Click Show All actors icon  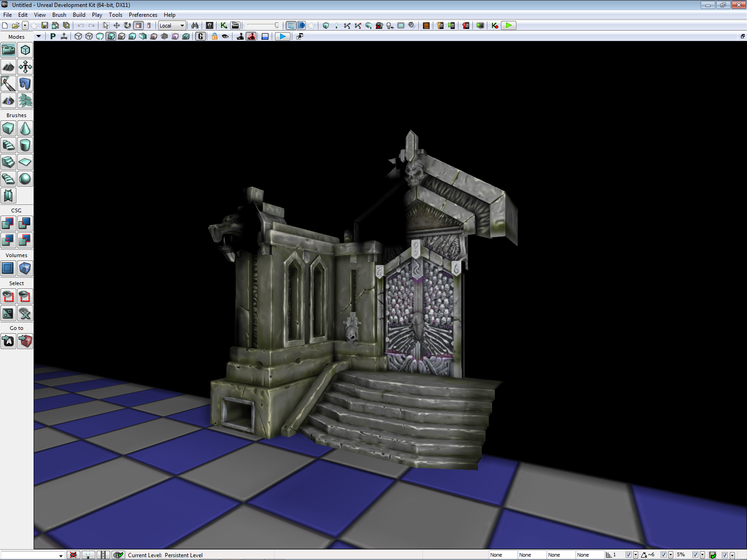point(25,313)
